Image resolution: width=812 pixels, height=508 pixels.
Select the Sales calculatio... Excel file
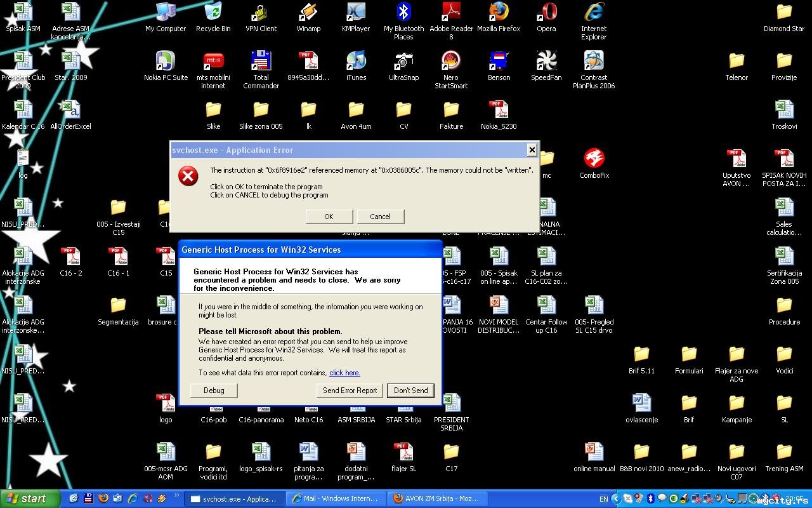point(784,217)
